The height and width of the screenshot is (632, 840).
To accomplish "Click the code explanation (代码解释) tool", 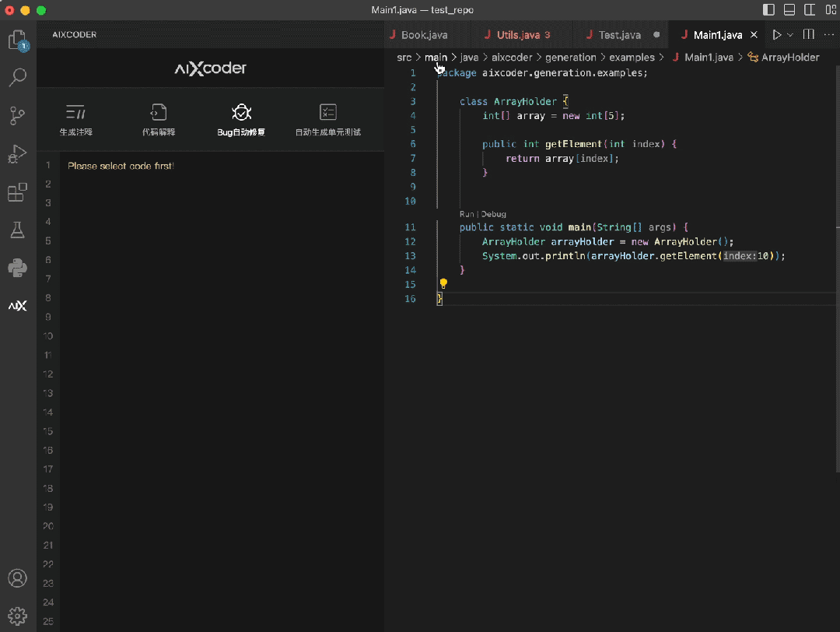I will (159, 120).
